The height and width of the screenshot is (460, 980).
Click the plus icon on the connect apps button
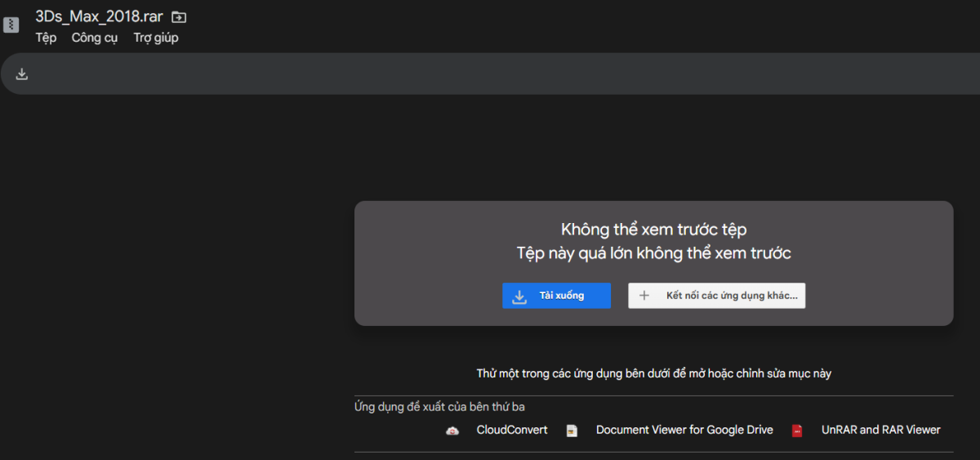point(644,296)
